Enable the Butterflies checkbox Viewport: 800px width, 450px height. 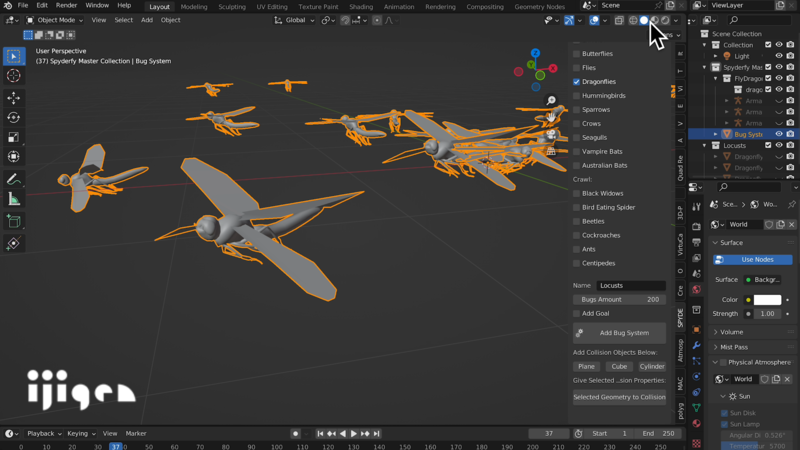pos(577,54)
